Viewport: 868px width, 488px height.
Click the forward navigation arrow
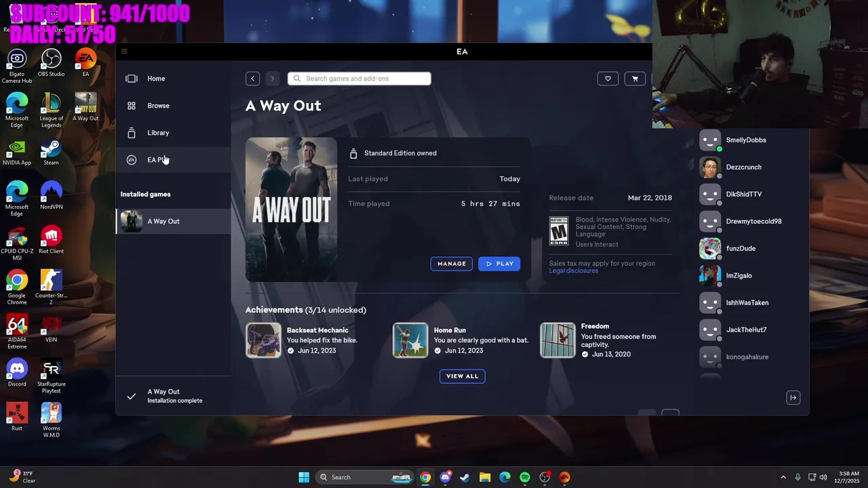click(x=273, y=79)
